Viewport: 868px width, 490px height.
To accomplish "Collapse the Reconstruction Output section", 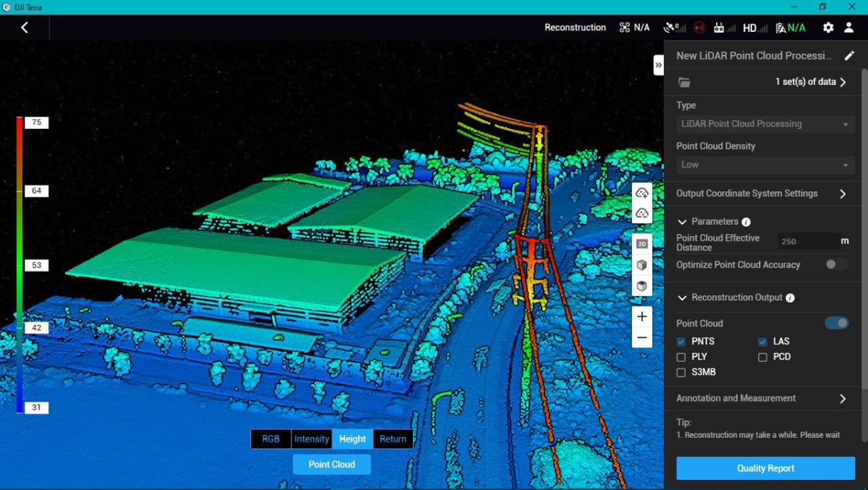I will (683, 297).
